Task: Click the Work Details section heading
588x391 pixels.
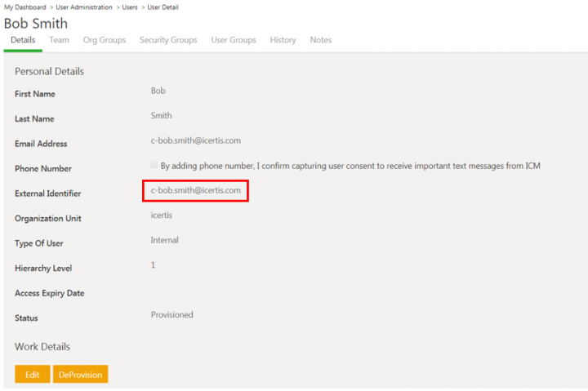Action: click(42, 347)
